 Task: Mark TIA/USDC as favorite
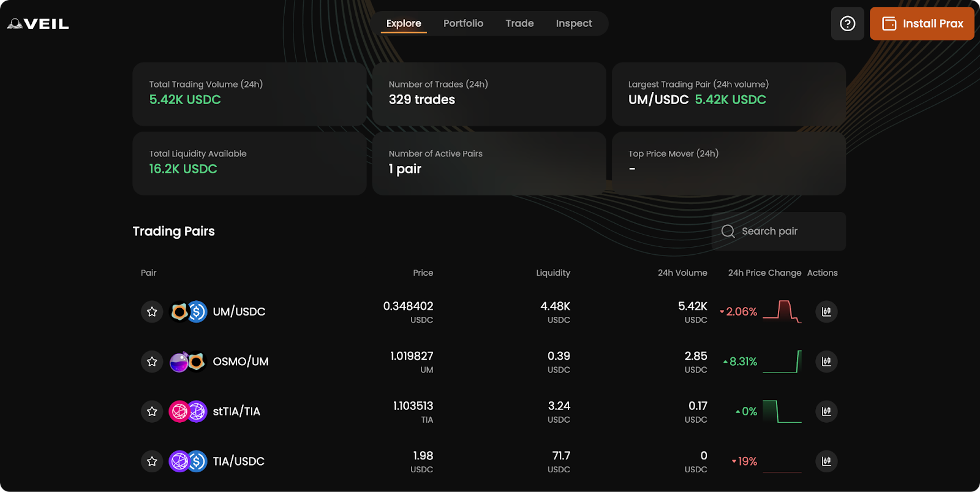click(152, 461)
